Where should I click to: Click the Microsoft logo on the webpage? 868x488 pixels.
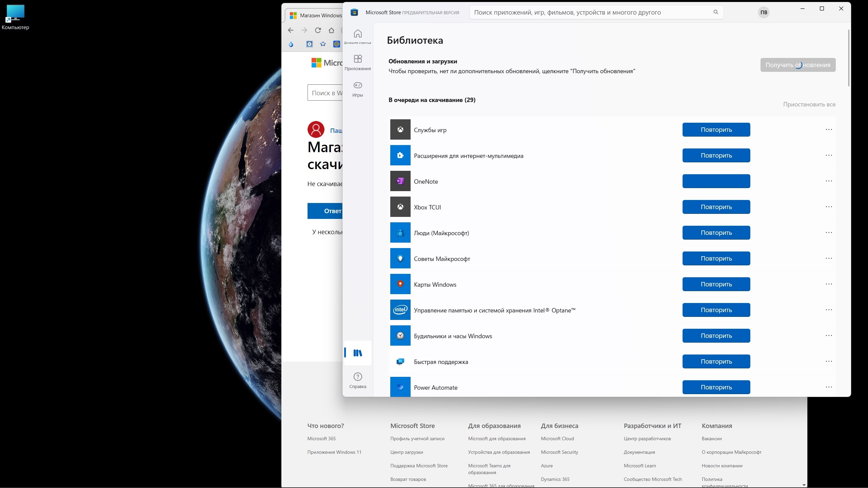click(327, 63)
